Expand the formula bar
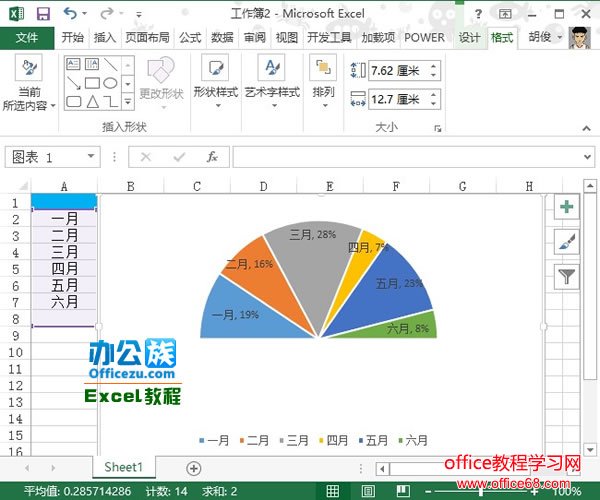This screenshot has width=600, height=500. 587,156
